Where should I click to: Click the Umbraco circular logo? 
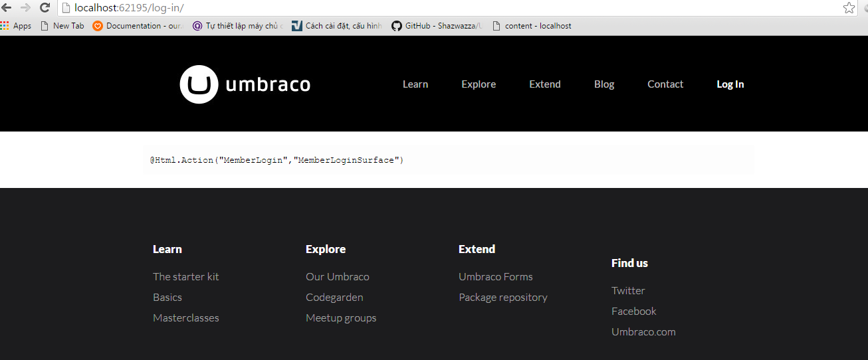(199, 84)
